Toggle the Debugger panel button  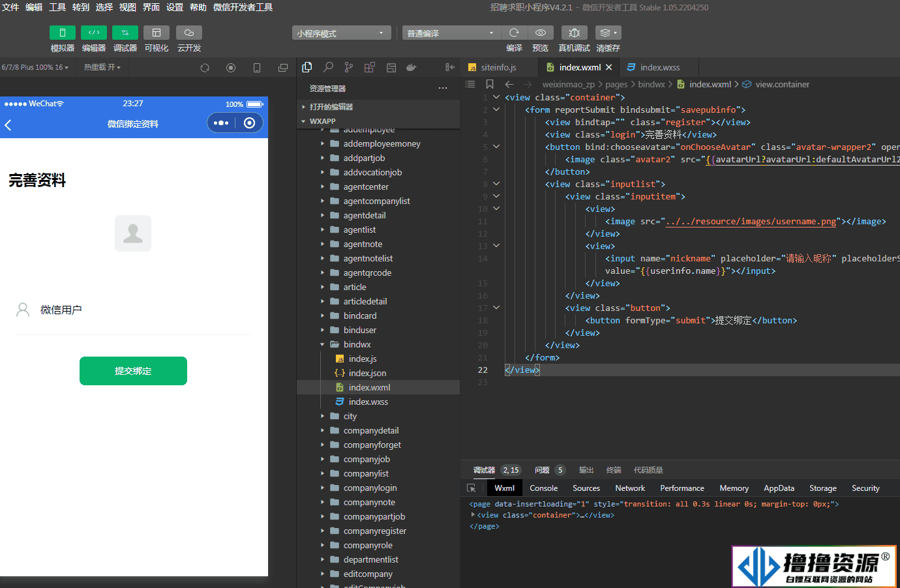tap(125, 33)
